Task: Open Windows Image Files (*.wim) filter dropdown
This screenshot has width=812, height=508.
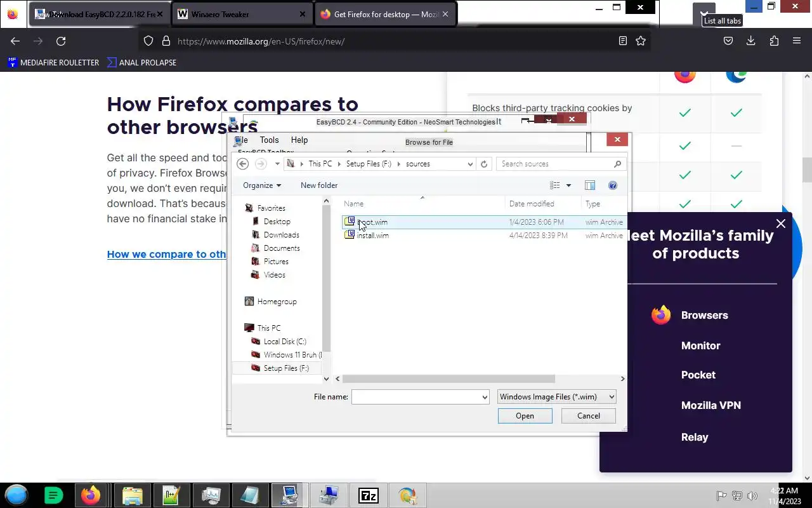Action: click(x=556, y=397)
